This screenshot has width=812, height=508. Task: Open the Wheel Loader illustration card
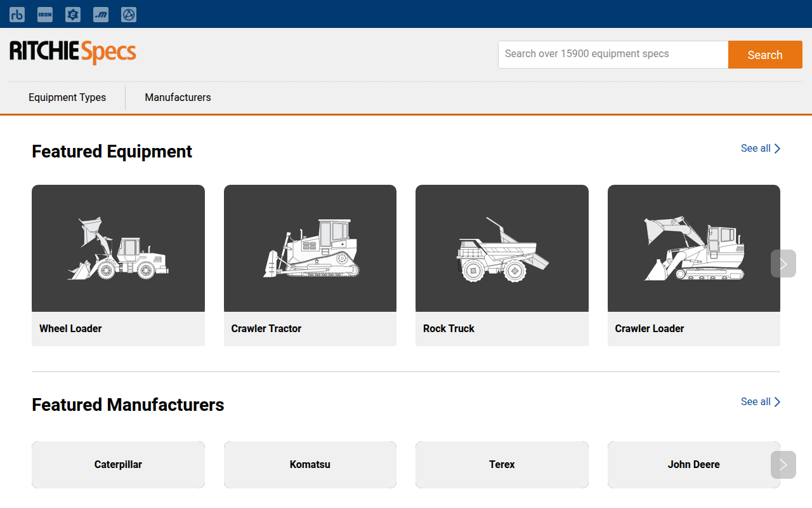pyautogui.click(x=118, y=248)
